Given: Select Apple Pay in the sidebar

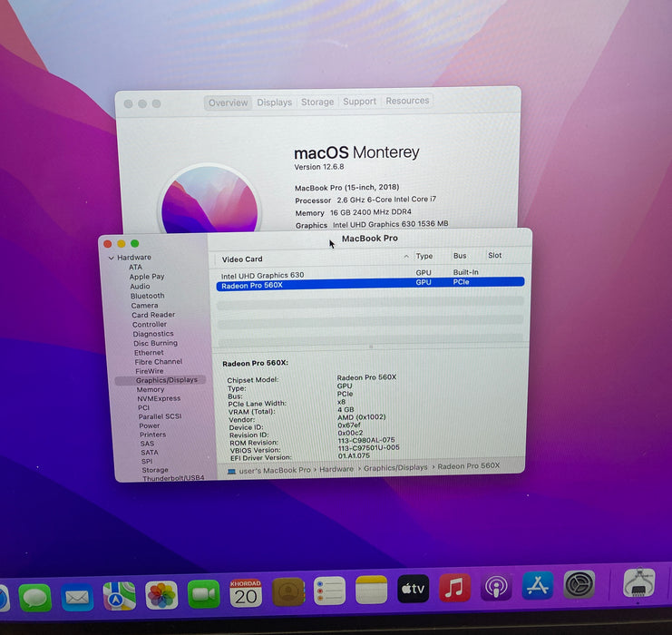Looking at the screenshot, I should (x=147, y=277).
